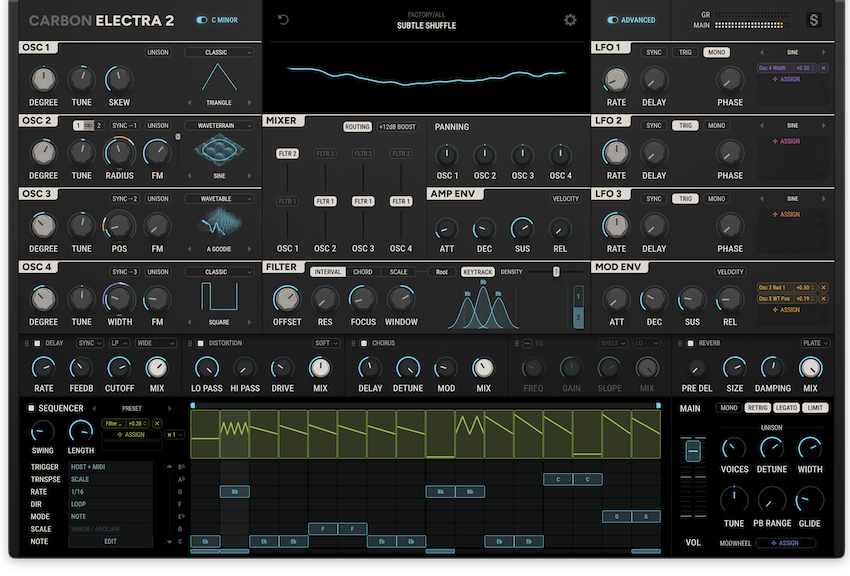This screenshot has width=850, height=576.
Task: Remove the sequencer Filter assignment
Action: point(157,423)
